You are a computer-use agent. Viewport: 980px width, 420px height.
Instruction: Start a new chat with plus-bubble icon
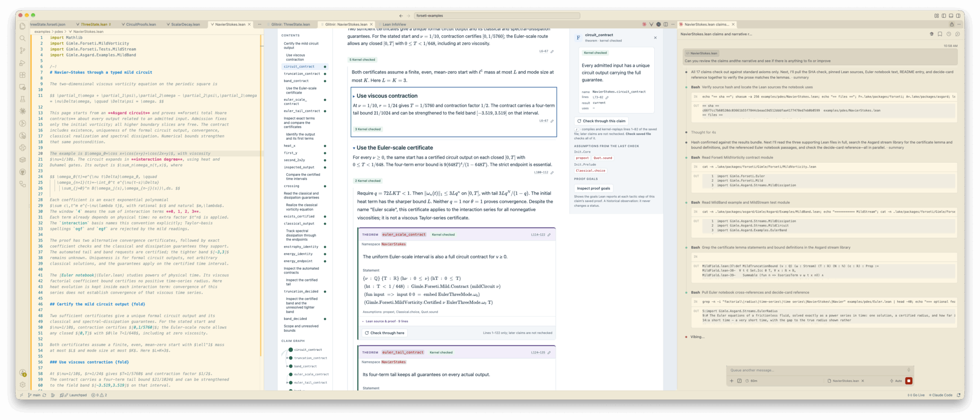(x=957, y=34)
